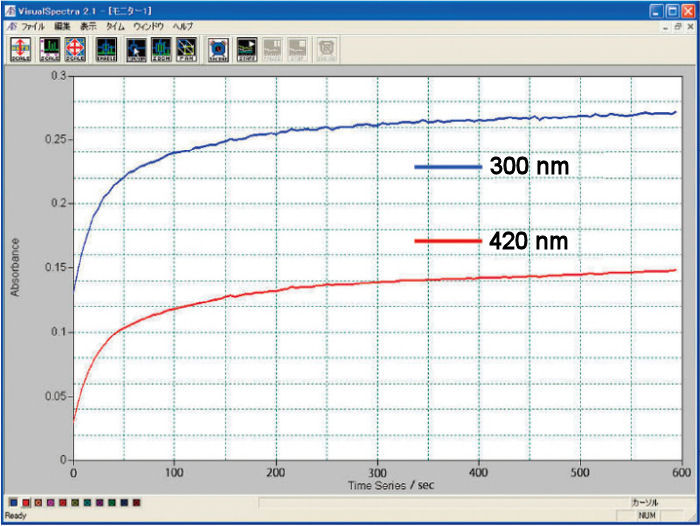Click the start measurement icon with green traces
The height and width of the screenshot is (526, 700).
click(x=246, y=48)
